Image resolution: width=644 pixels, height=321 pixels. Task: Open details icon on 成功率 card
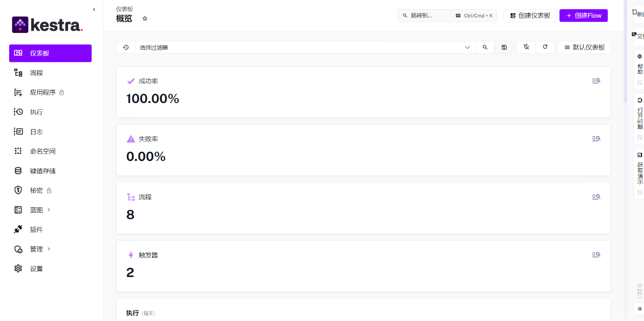pos(596,81)
